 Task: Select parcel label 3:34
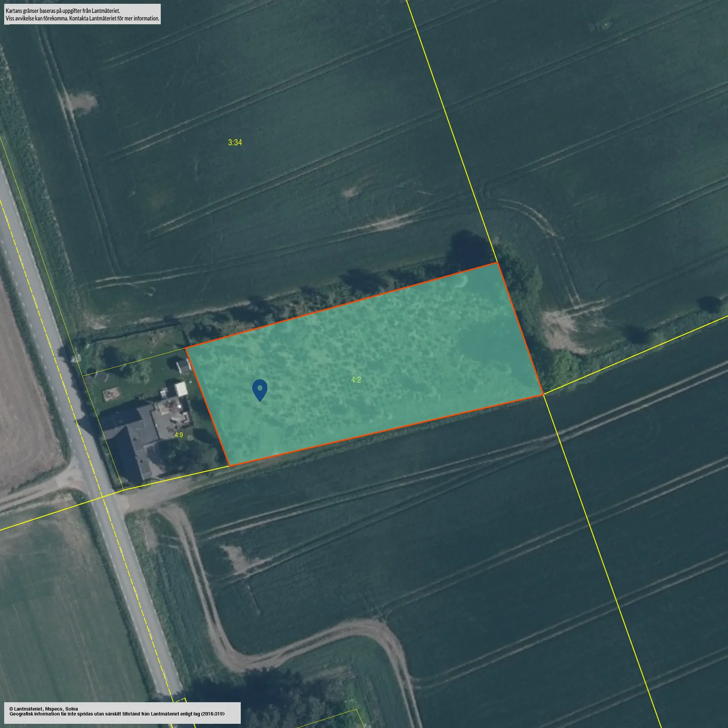point(235,143)
